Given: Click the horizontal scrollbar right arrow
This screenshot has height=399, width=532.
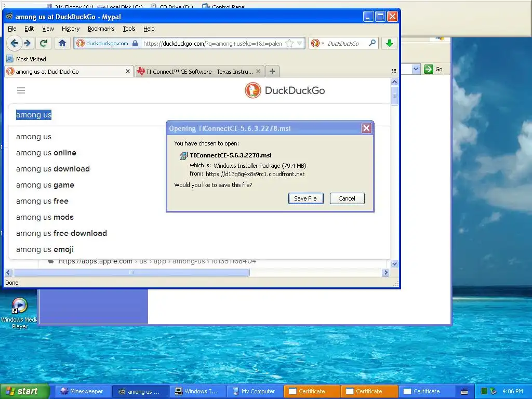Looking at the screenshot, I should (385, 272).
